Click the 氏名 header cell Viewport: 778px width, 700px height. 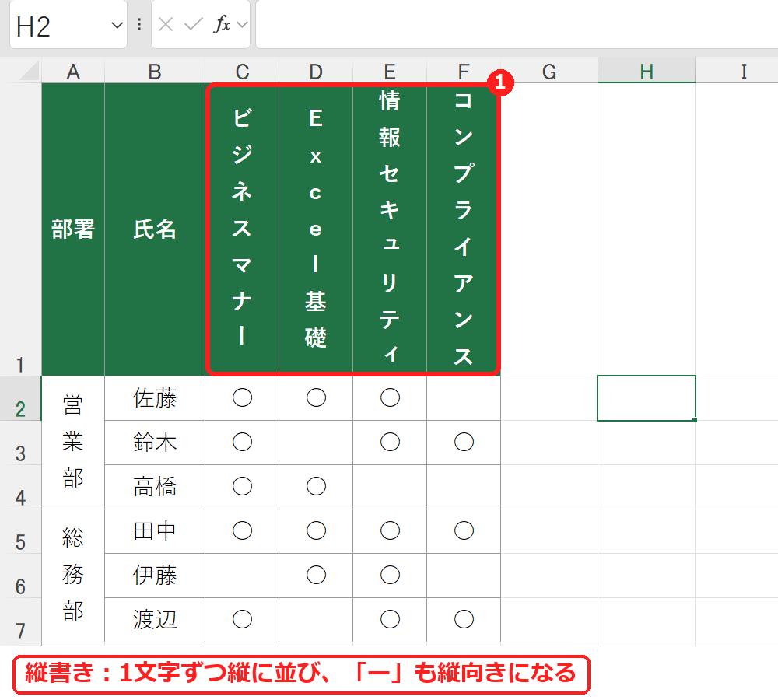click(x=155, y=229)
